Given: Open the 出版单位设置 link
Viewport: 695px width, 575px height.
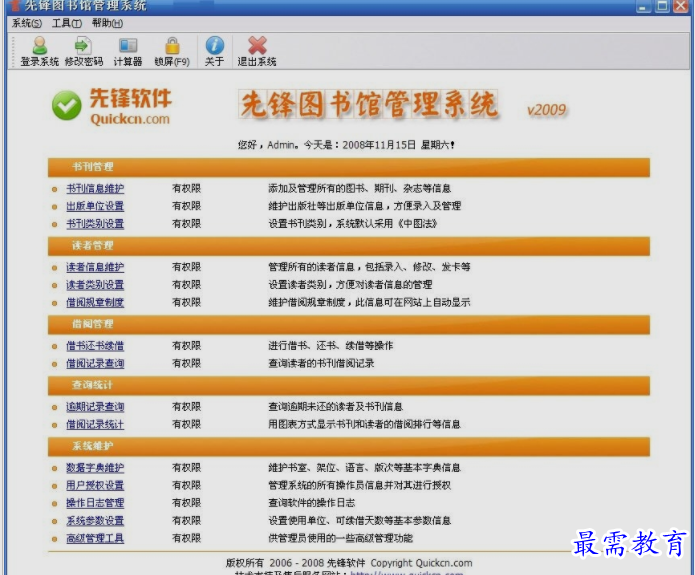Looking at the screenshot, I should (x=95, y=206).
